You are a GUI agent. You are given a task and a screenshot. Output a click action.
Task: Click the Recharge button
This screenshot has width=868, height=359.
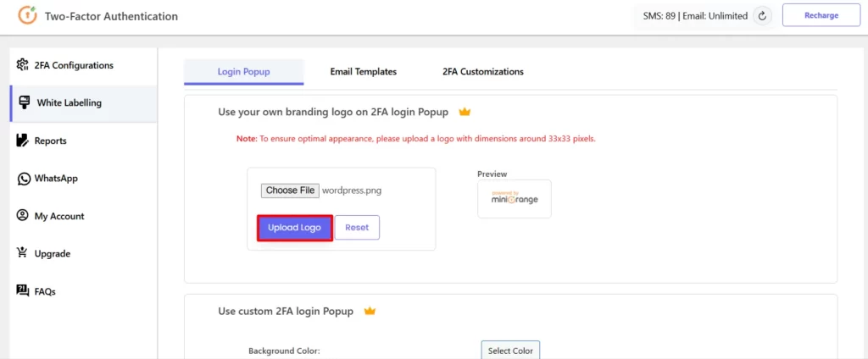pos(821,15)
